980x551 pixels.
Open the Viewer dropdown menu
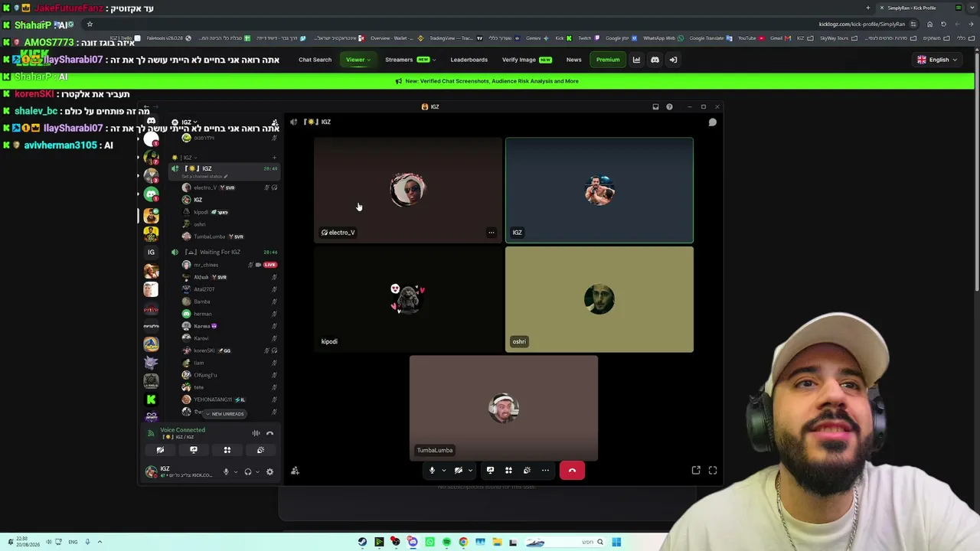[358, 60]
